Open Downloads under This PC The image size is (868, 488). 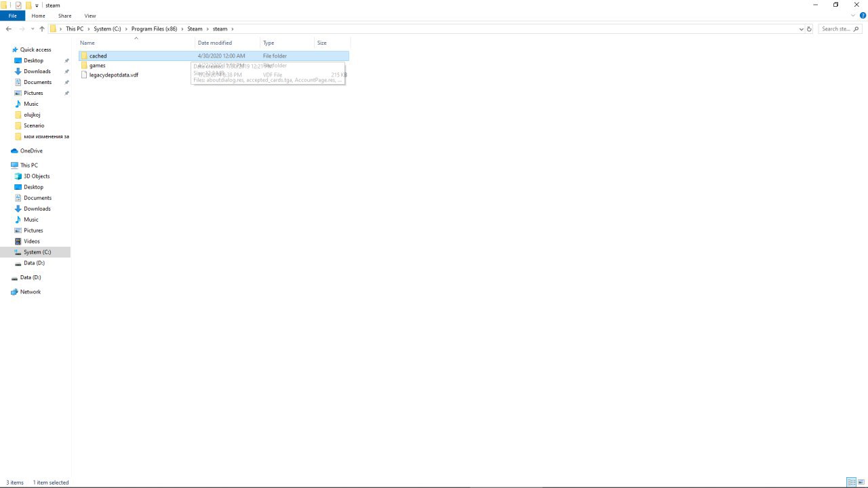pyautogui.click(x=37, y=209)
